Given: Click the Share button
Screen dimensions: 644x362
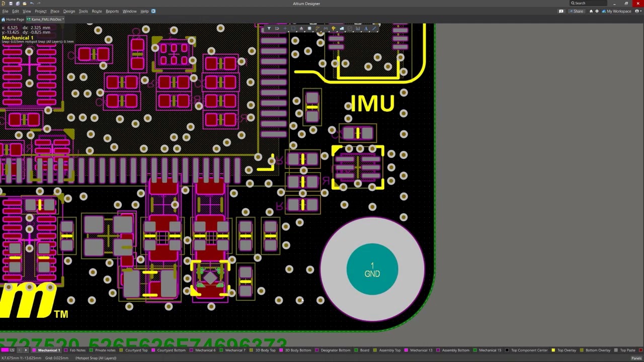Looking at the screenshot, I should point(577,11).
